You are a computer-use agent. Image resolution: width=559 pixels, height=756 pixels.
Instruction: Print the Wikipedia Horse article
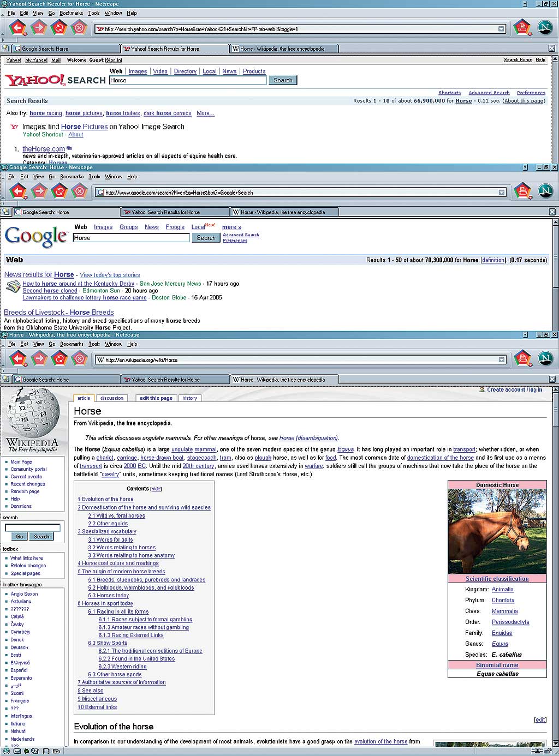point(522,358)
